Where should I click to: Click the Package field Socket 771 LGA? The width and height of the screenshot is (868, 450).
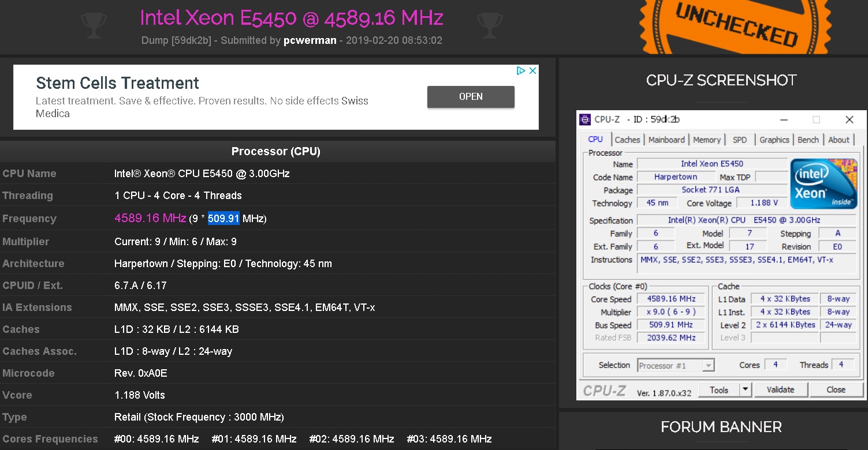pyautogui.click(x=712, y=190)
